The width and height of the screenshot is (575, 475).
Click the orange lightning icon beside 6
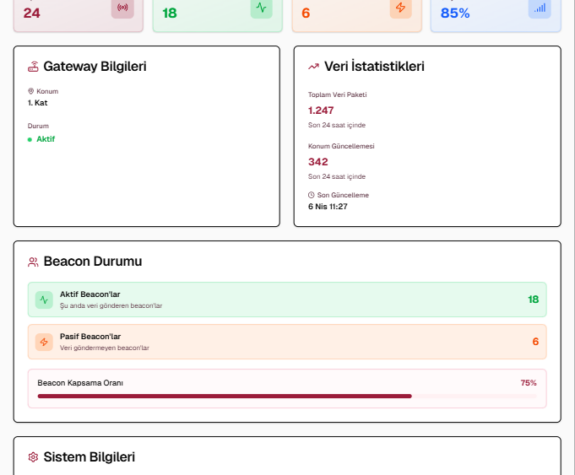coord(400,8)
